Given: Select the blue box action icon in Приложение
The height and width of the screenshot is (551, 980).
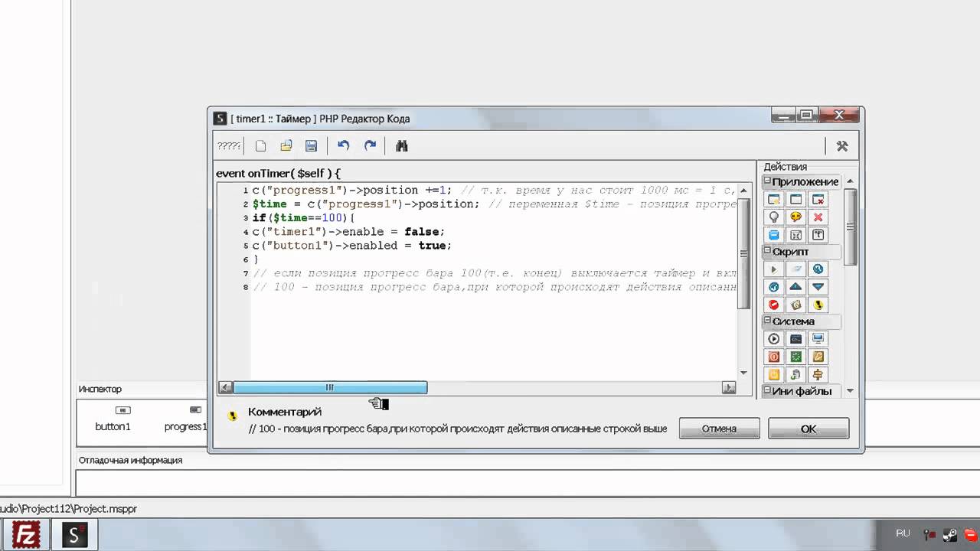Looking at the screenshot, I should [774, 235].
